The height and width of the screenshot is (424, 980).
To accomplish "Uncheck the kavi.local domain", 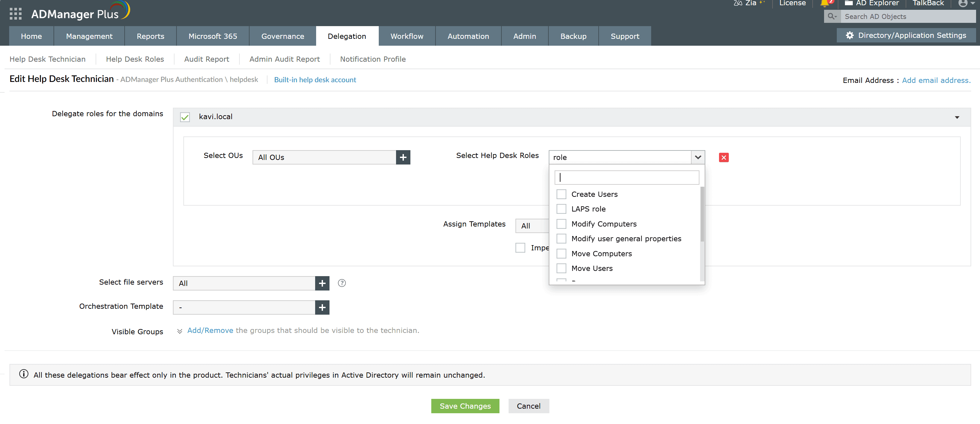I will tap(185, 117).
